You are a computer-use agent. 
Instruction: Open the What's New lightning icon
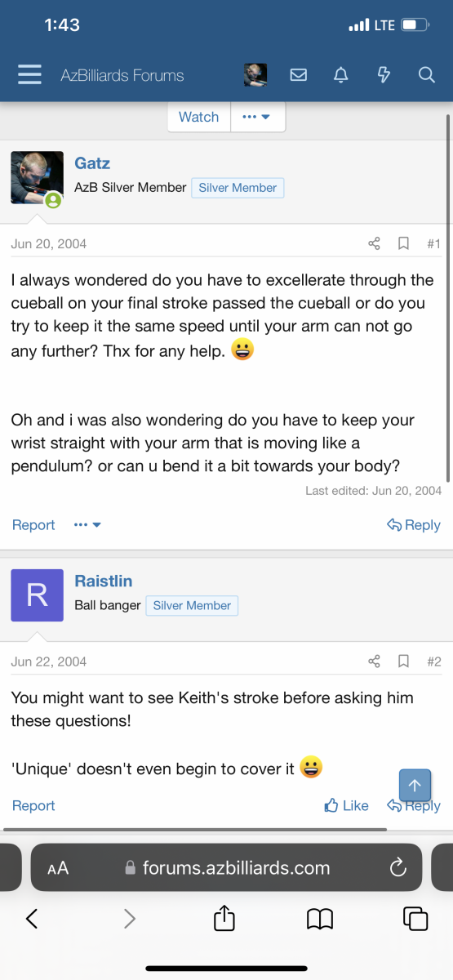[384, 75]
